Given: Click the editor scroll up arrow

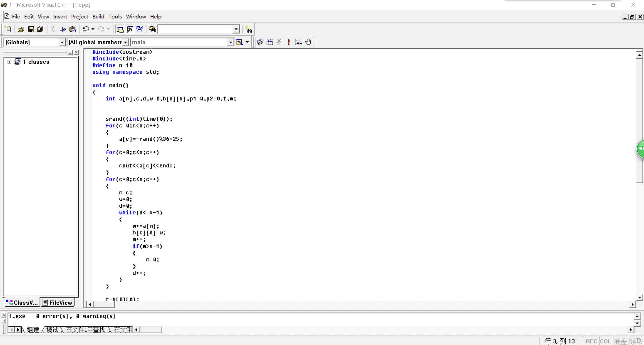Looking at the screenshot, I should 639,55.
